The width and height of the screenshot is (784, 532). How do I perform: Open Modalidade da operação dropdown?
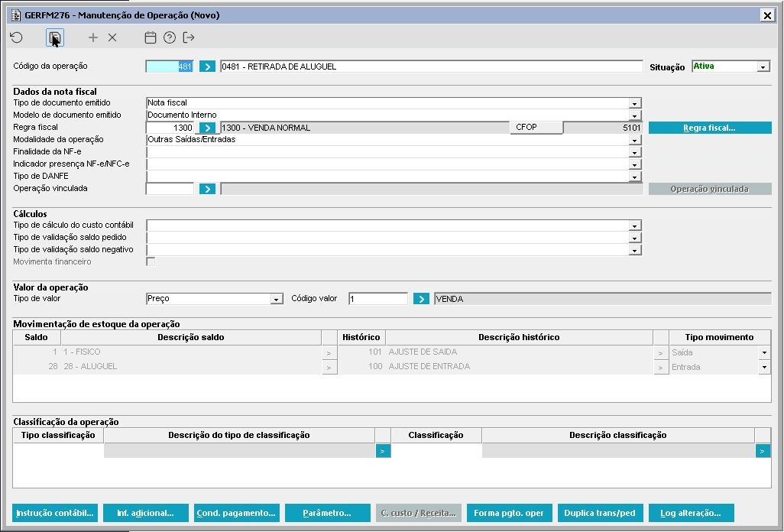[x=634, y=141]
